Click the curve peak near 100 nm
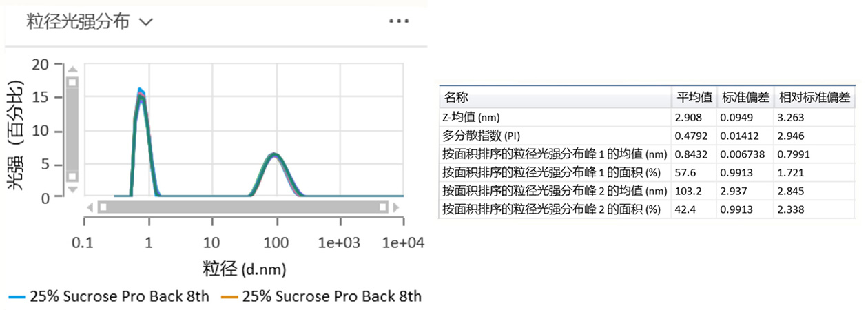Viewport: 868px width, 310px height. tap(274, 154)
